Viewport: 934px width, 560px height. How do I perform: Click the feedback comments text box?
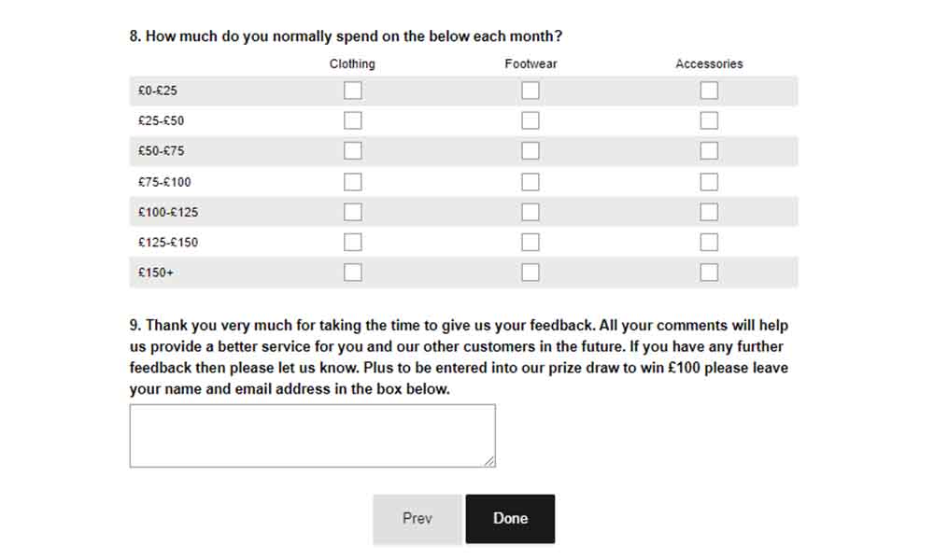[313, 436]
